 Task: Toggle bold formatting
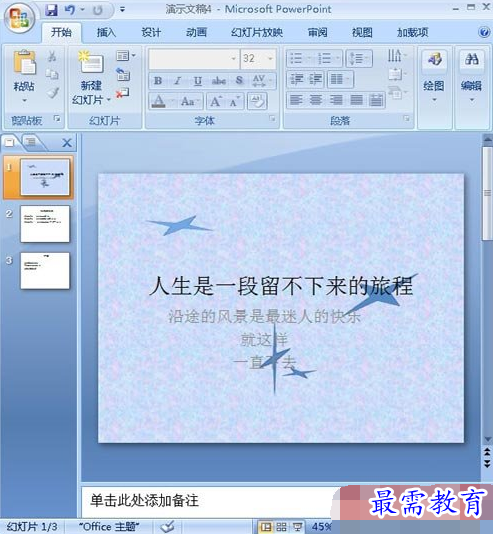point(158,81)
